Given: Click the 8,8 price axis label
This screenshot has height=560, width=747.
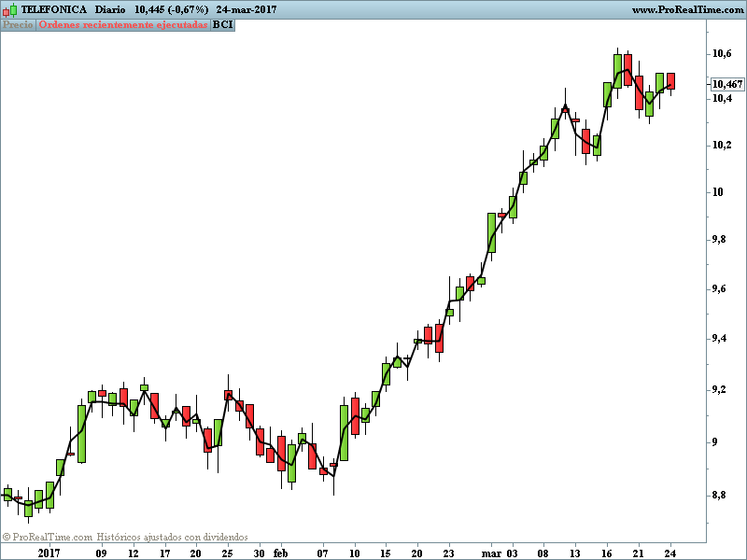Looking at the screenshot, I should tap(718, 496).
